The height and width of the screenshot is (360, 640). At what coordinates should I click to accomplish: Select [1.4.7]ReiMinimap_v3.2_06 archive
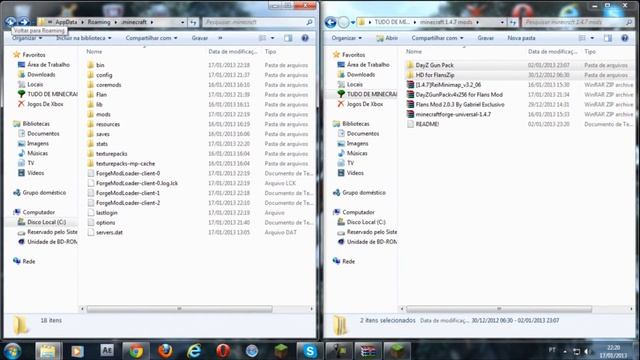tap(448, 85)
